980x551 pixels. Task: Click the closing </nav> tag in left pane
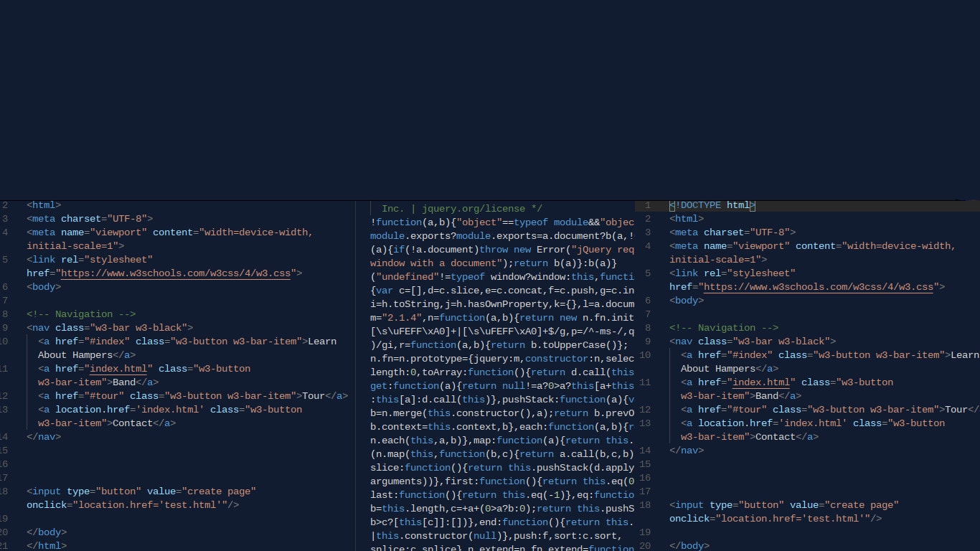pos(44,437)
